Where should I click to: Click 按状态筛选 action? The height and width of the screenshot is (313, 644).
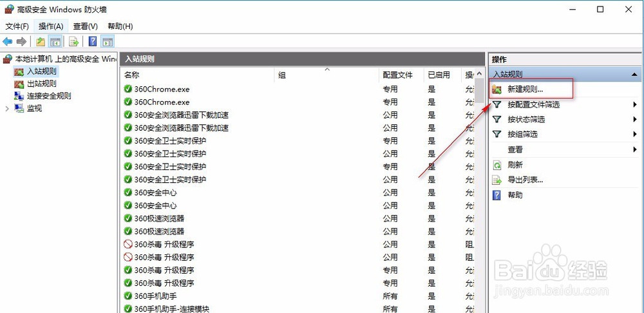[x=526, y=120]
